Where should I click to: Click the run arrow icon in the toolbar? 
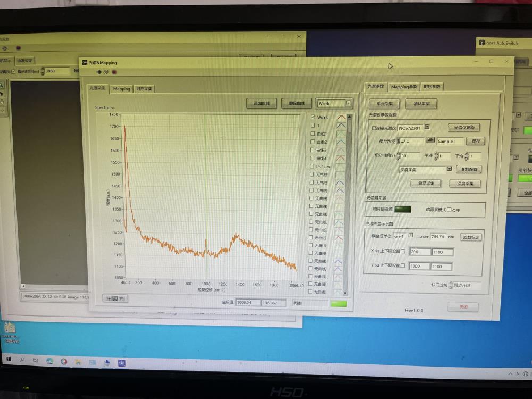pyautogui.click(x=99, y=72)
